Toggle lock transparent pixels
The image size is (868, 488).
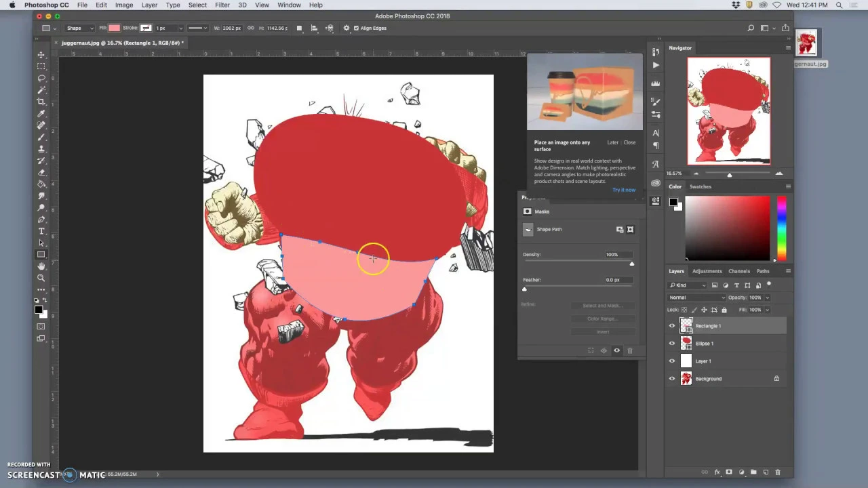pyautogui.click(x=684, y=310)
